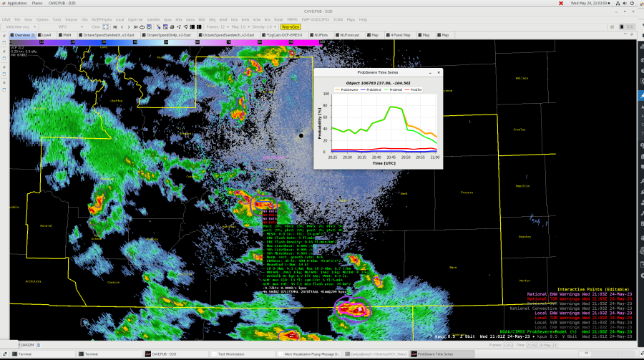644x360 pixels.
Task: Click the system volume icon
Action: [x=623, y=3]
